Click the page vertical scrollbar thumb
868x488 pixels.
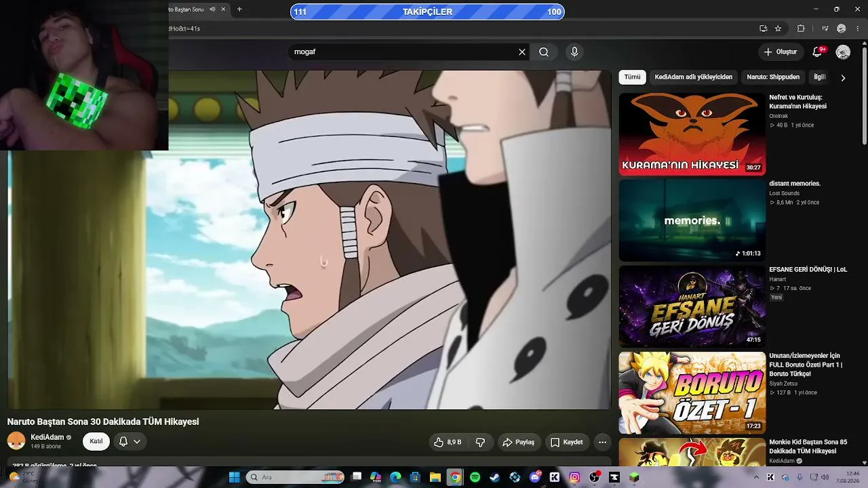click(864, 95)
